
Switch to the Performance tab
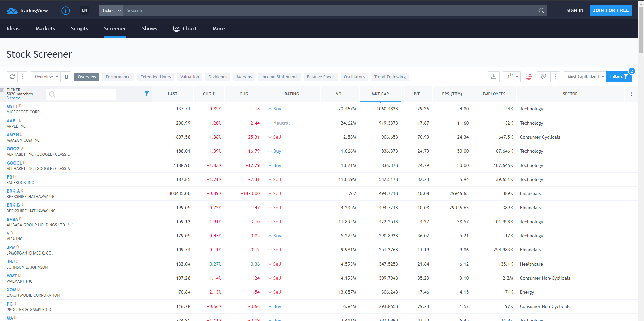pyautogui.click(x=118, y=77)
